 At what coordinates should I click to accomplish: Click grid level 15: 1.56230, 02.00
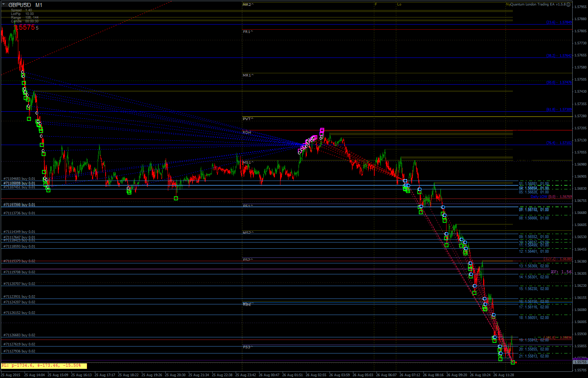pyautogui.click(x=534, y=289)
